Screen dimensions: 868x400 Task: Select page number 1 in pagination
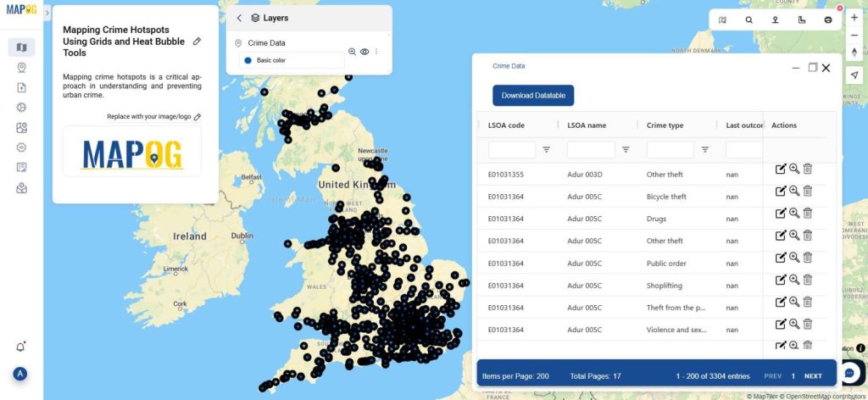coord(793,376)
